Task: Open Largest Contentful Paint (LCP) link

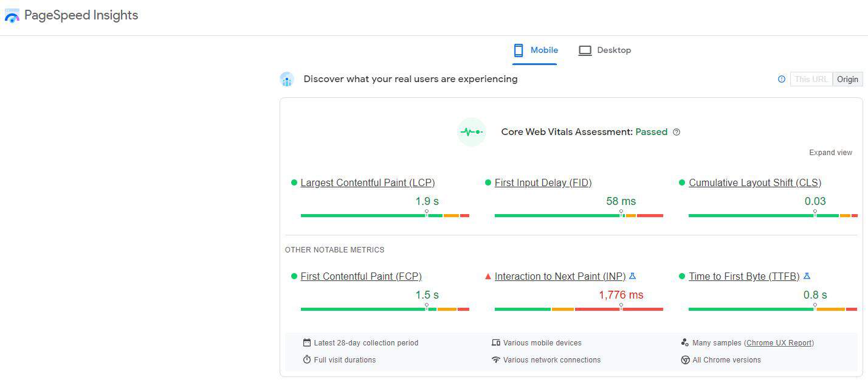Action: click(368, 182)
